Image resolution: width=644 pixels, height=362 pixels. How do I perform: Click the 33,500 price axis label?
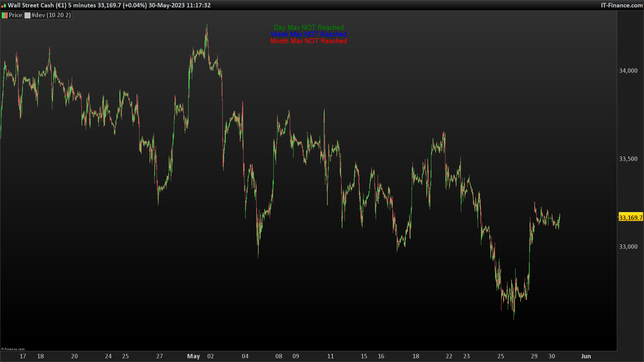tap(628, 159)
